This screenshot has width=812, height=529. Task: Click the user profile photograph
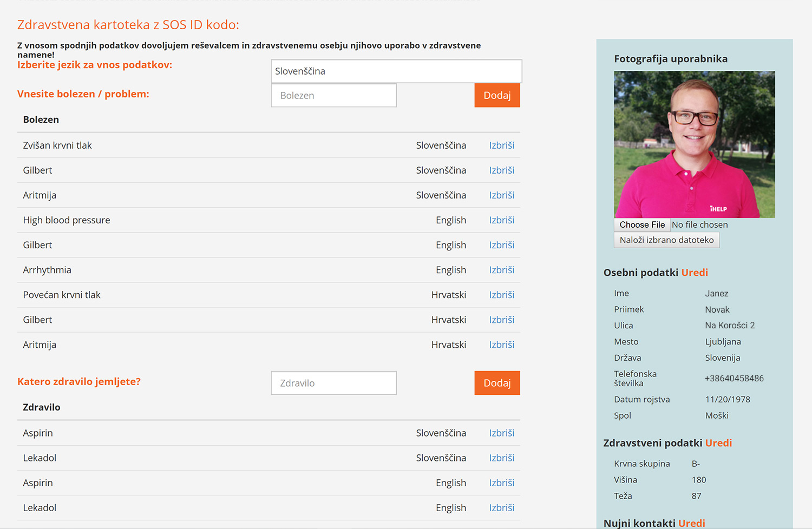(x=694, y=144)
